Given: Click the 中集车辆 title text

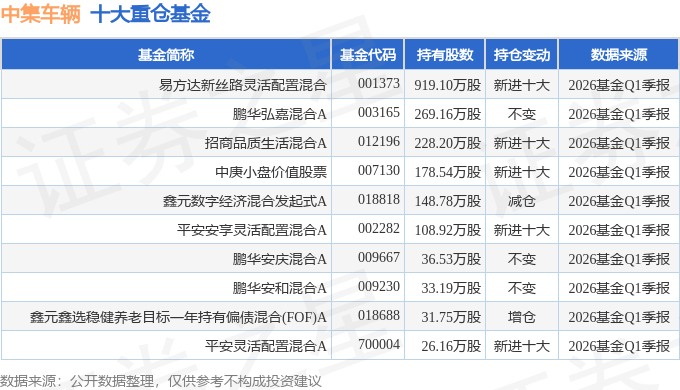Looking at the screenshot, I should click(41, 13).
